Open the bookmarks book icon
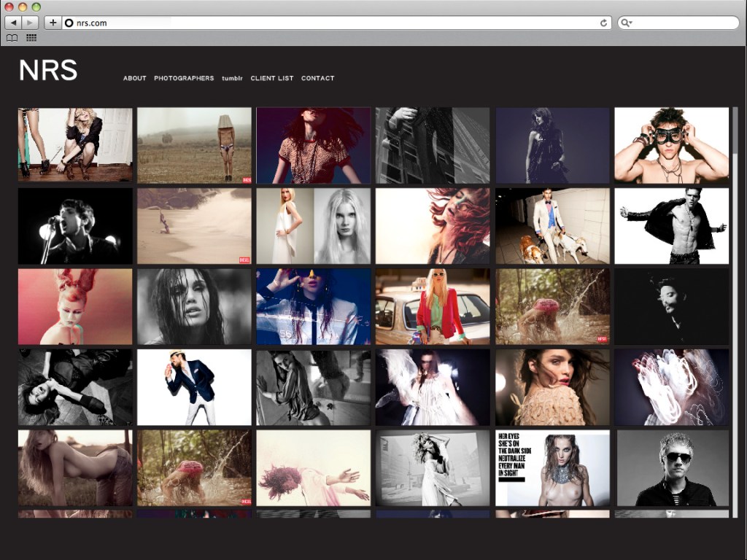This screenshot has height=560, width=747. click(12, 38)
